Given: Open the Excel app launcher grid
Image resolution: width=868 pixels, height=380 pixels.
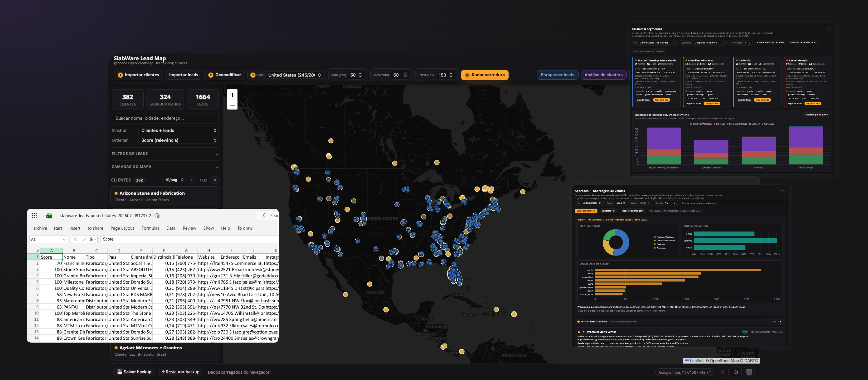Looking at the screenshot, I should (34, 216).
